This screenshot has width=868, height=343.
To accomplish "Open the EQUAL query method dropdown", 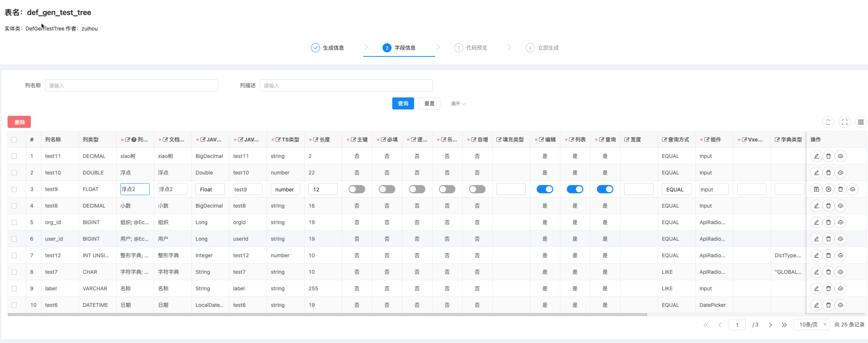I will (x=676, y=189).
